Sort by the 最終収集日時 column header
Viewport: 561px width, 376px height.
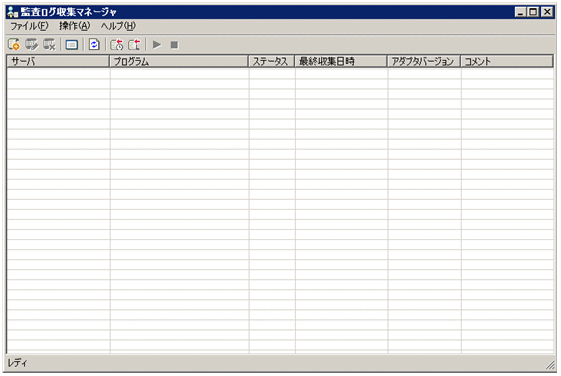pyautogui.click(x=341, y=61)
